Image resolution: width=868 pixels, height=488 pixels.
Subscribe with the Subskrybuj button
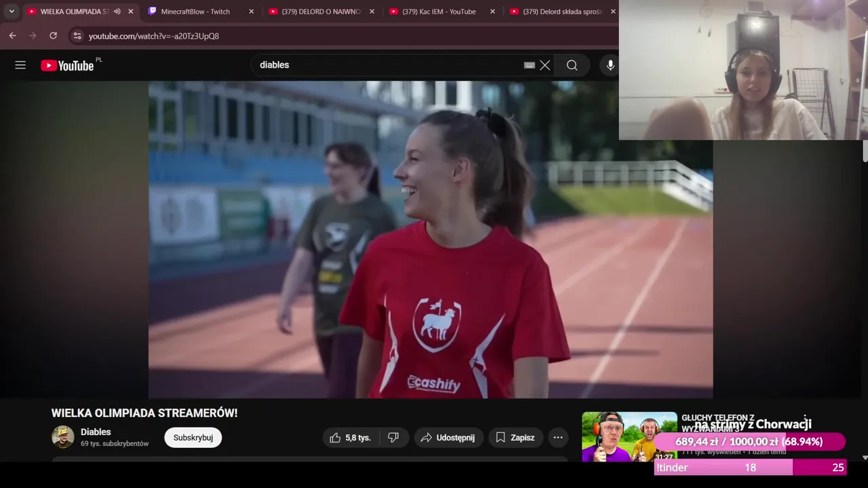coord(193,438)
